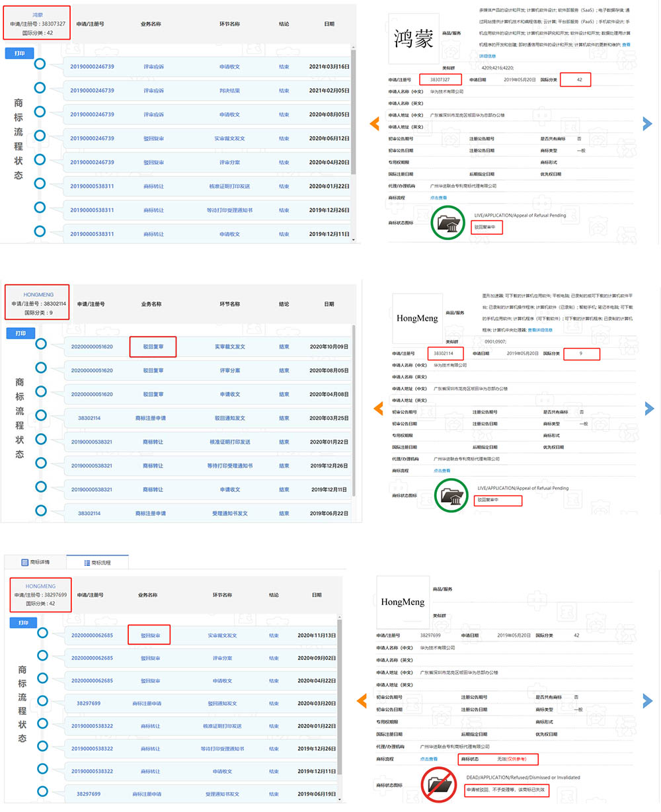The height and width of the screenshot is (812, 661).
Task: Click 判决结果 in the 2021年02月05日 row
Action: click(230, 91)
